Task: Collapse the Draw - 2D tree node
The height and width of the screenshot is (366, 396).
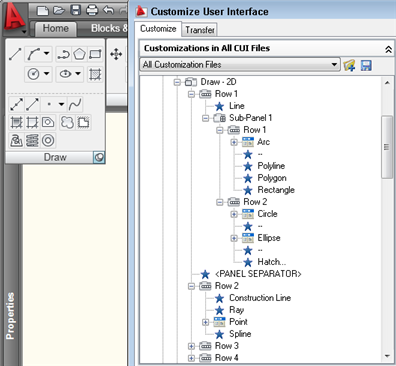Action: pos(177,82)
